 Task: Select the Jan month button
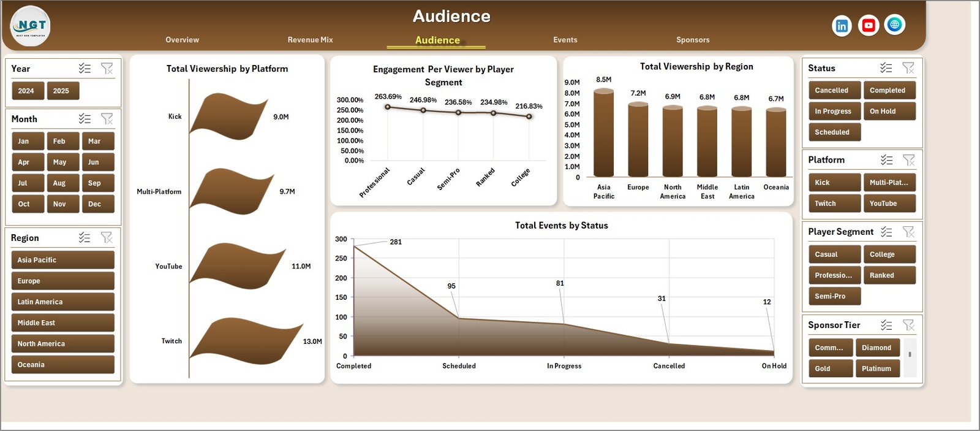[28, 141]
